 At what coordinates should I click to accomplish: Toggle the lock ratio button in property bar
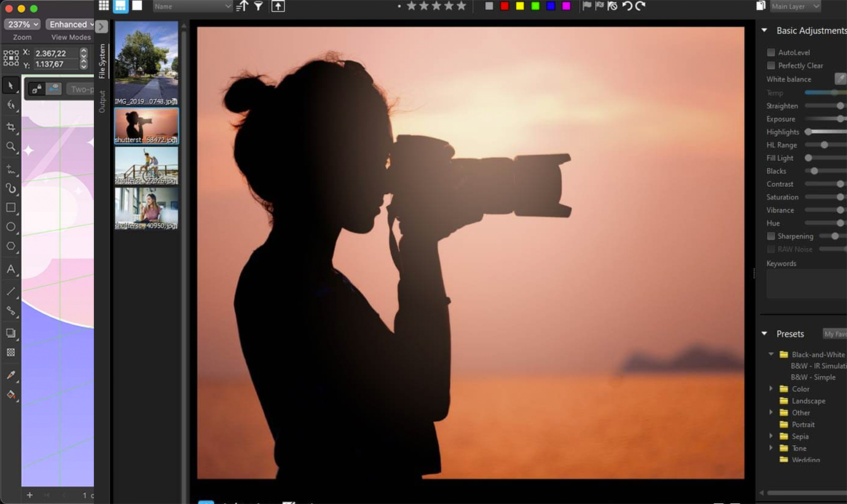[x=36, y=89]
